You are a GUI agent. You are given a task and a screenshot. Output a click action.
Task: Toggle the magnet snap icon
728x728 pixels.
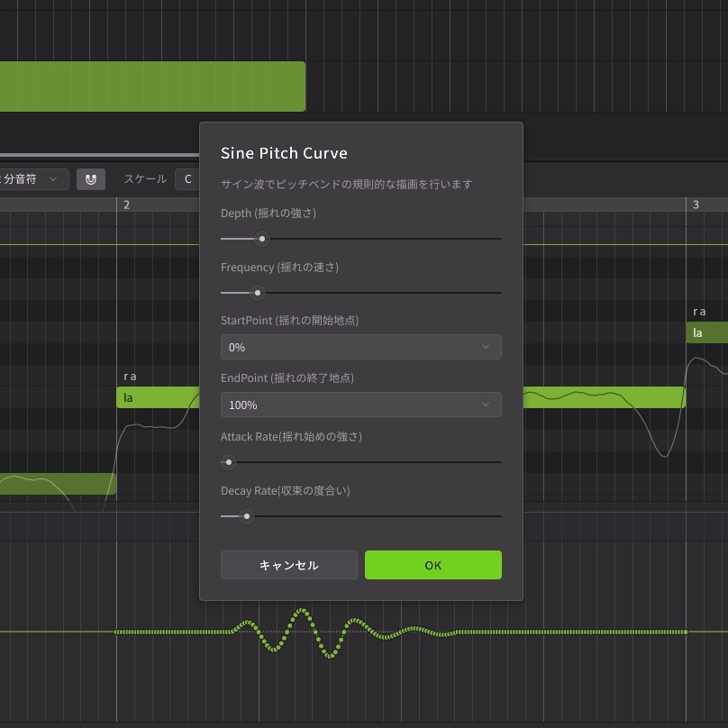90,179
